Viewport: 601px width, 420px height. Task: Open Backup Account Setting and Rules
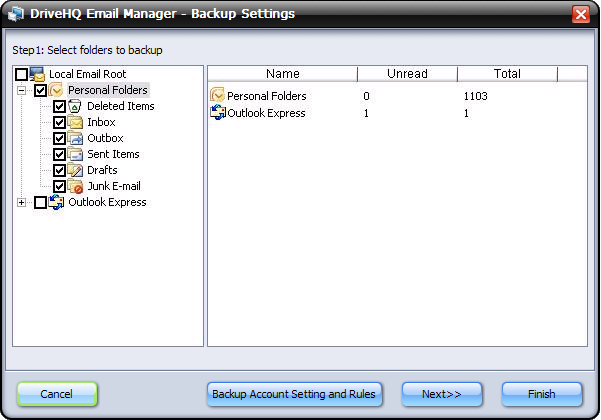294,394
